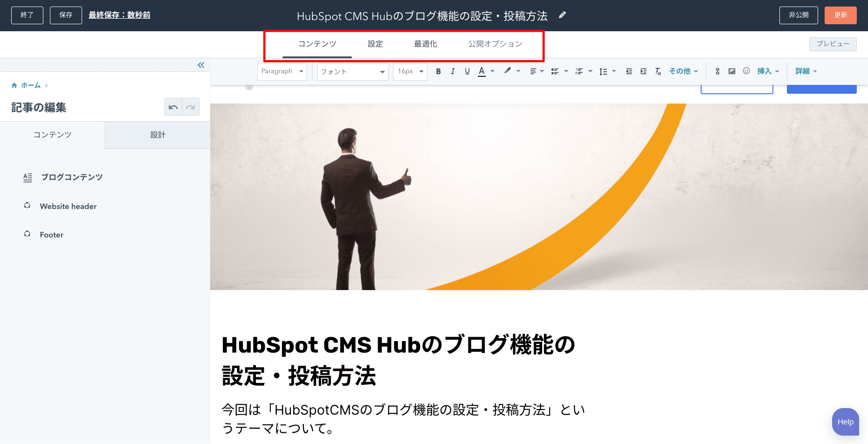Open the Help chat button
The width and height of the screenshot is (868, 444).
point(845,422)
